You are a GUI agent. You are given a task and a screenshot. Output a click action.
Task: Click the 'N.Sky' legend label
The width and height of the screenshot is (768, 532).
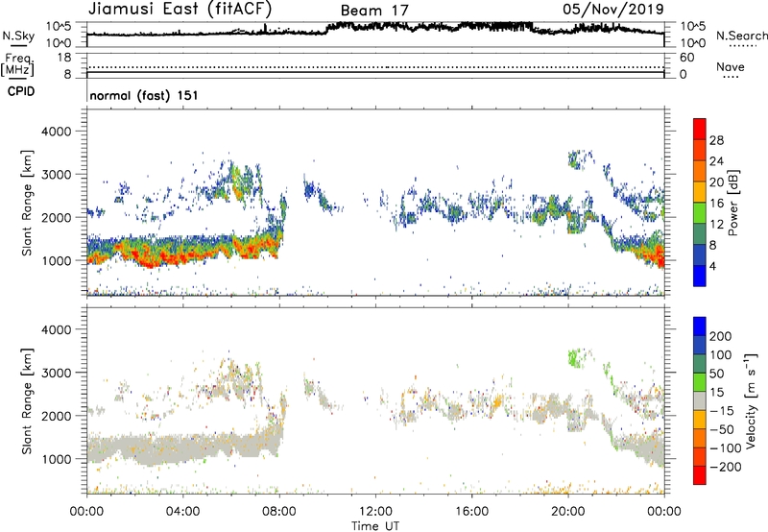coord(18,36)
